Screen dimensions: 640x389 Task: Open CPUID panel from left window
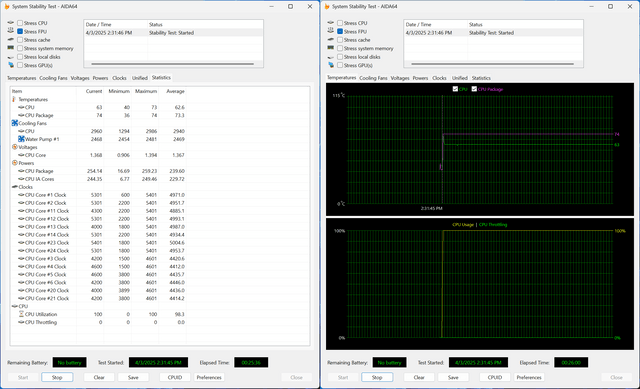(175, 377)
